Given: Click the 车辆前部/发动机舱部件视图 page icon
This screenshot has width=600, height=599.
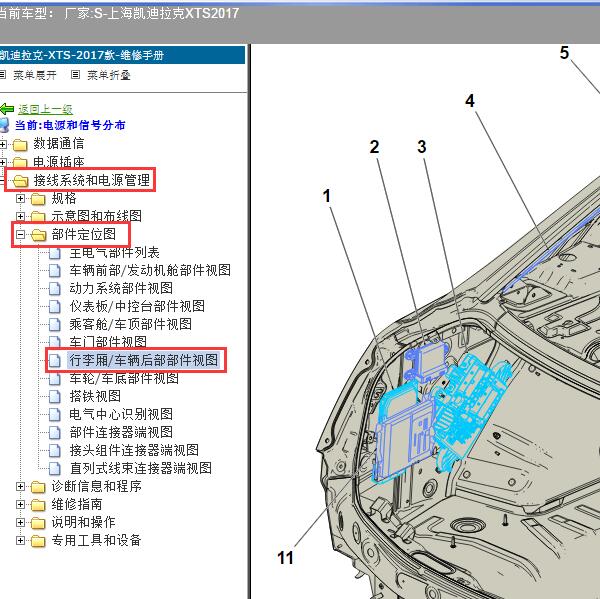Looking at the screenshot, I should click(x=55, y=271).
